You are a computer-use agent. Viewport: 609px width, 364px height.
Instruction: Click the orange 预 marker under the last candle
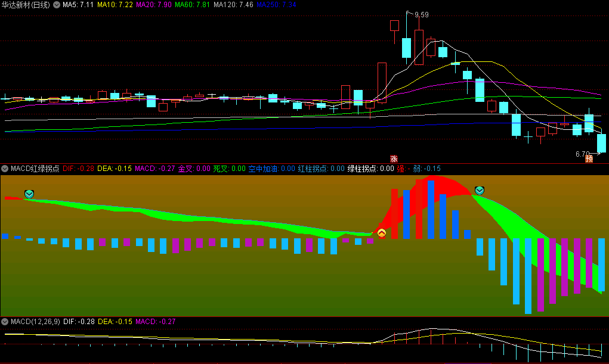(x=589, y=158)
